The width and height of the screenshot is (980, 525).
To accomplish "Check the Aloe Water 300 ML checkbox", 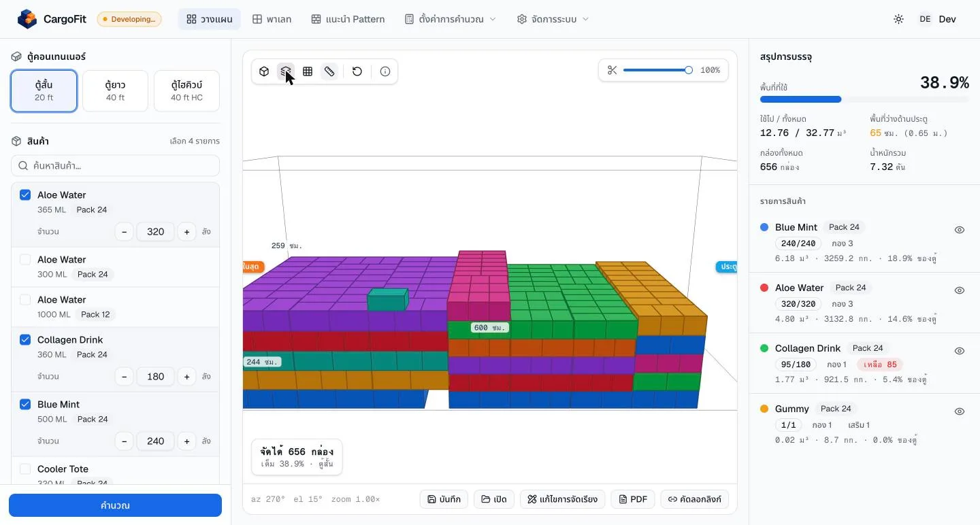I will click(x=25, y=260).
